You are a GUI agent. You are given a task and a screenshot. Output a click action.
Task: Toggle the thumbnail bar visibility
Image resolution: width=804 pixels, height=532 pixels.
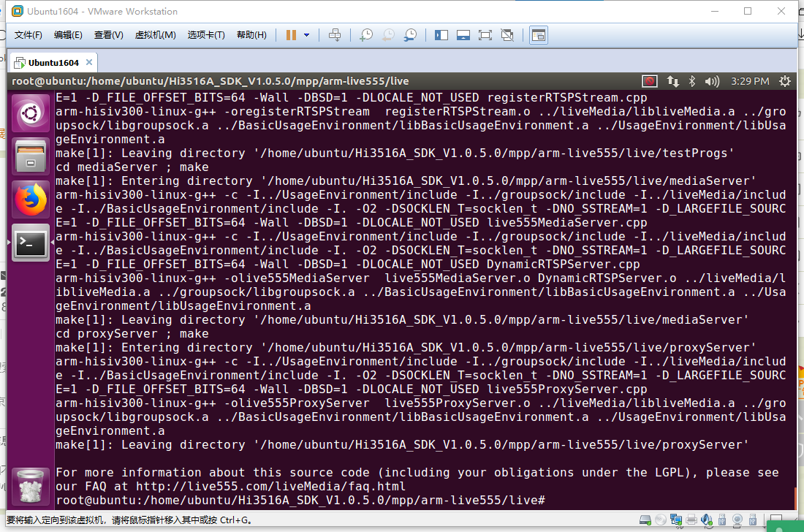click(463, 34)
